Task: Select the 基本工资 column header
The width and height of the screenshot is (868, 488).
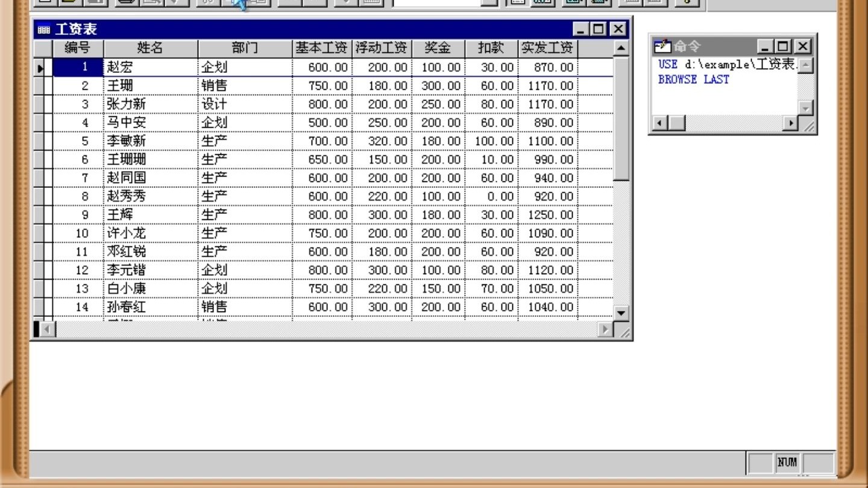Action: point(321,48)
